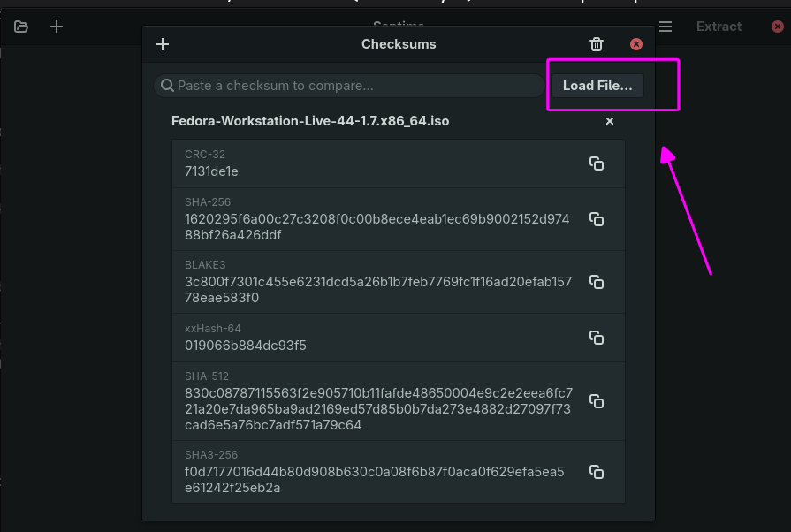Copy the CRC-32 checksum

pyautogui.click(x=597, y=163)
